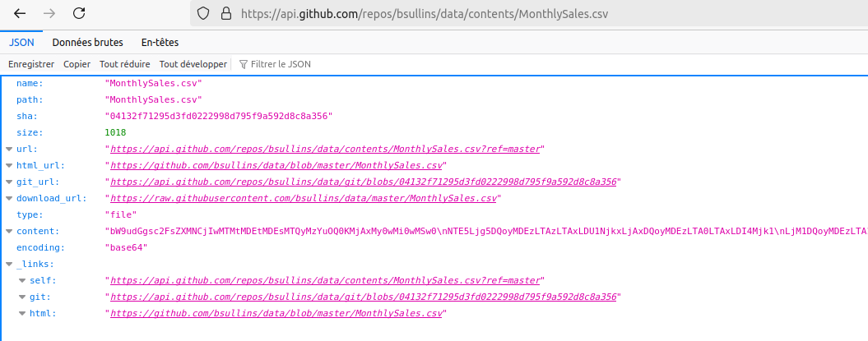Open the raw.githubusercontent.com download link

[x=304, y=198]
